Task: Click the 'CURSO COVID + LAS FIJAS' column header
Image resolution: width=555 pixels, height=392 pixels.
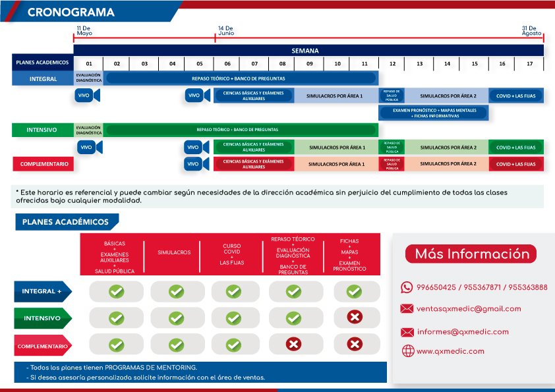Action: pyautogui.click(x=232, y=254)
